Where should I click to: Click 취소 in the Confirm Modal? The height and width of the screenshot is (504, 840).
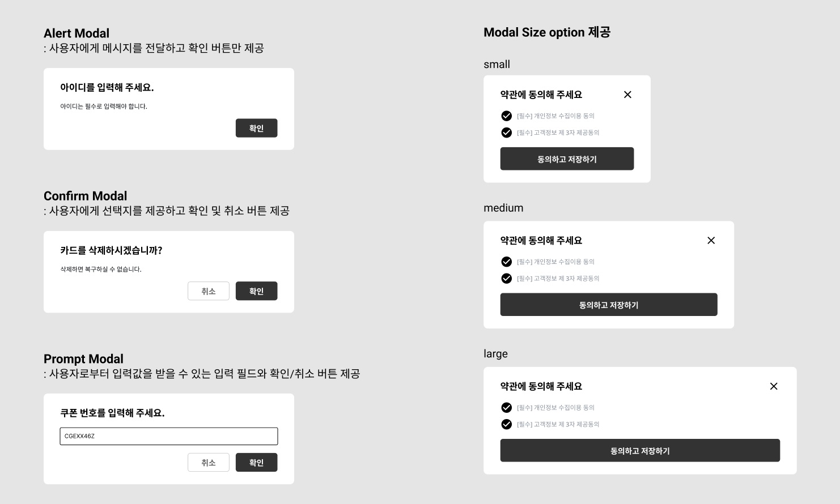[x=209, y=291]
